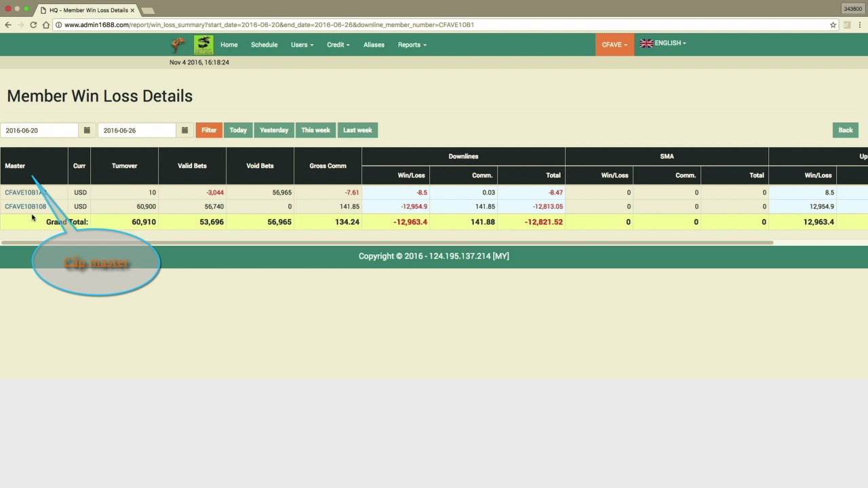Click the Back button

pyautogui.click(x=846, y=130)
